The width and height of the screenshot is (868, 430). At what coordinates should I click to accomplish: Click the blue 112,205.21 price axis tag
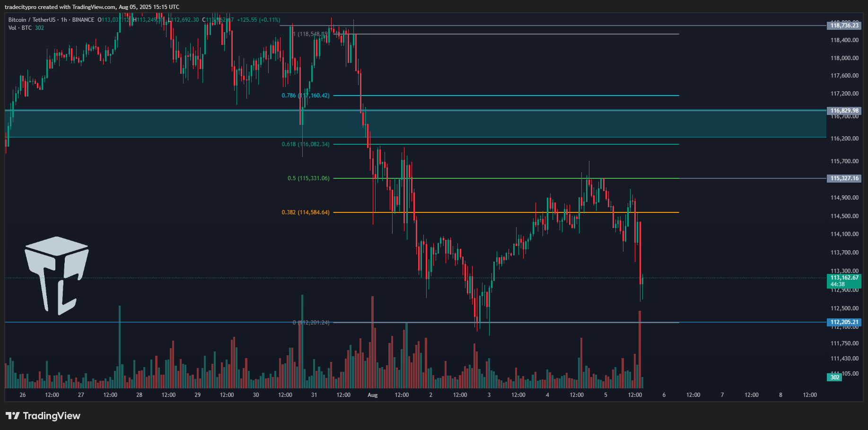click(x=844, y=322)
